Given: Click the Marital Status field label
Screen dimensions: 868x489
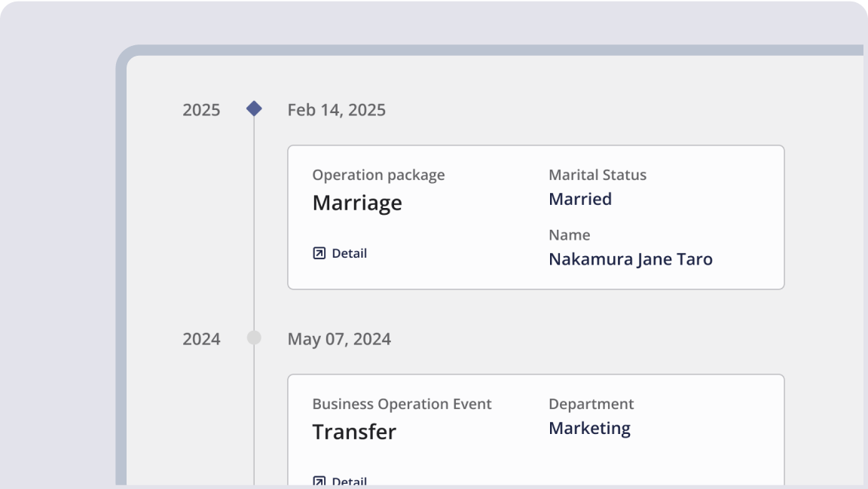Looking at the screenshot, I should [x=598, y=175].
